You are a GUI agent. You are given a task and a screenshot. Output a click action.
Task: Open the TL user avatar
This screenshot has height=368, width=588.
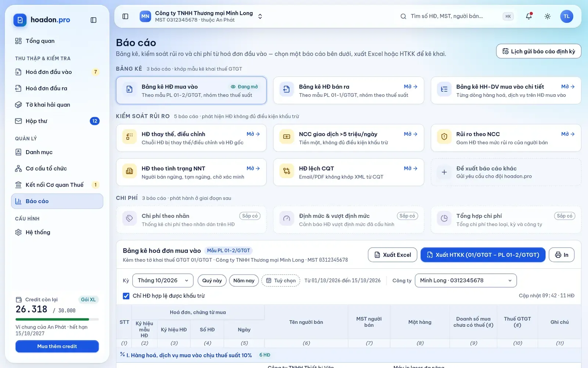[567, 16]
